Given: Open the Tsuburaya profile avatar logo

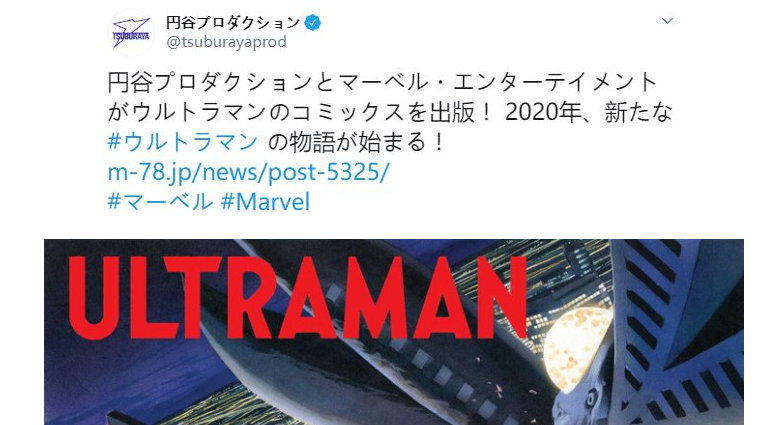Looking at the screenshot, I should [x=131, y=33].
